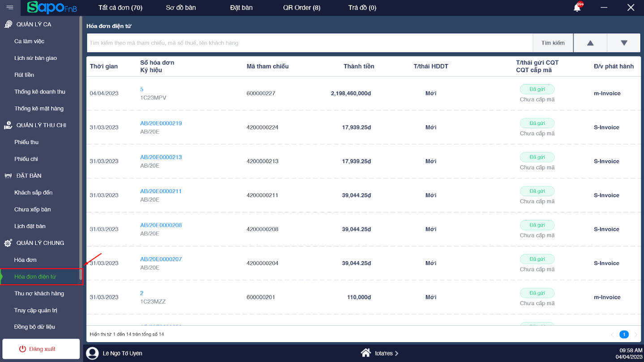Open Thu nợ khách hàng
The height and width of the screenshot is (362, 644).
[x=39, y=293]
